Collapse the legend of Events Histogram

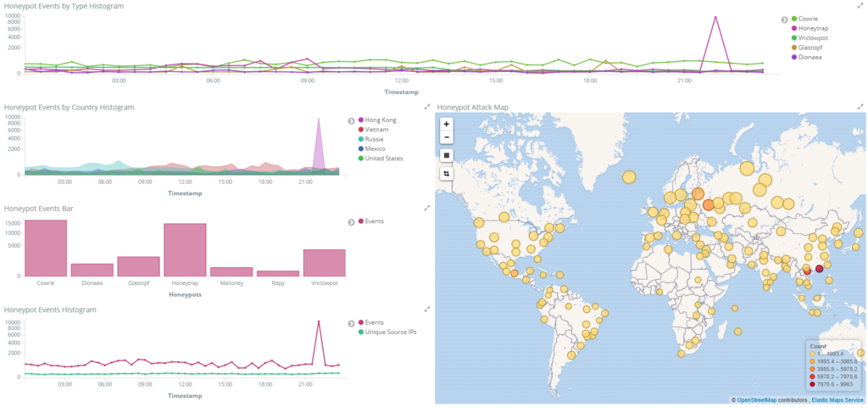[x=351, y=323]
